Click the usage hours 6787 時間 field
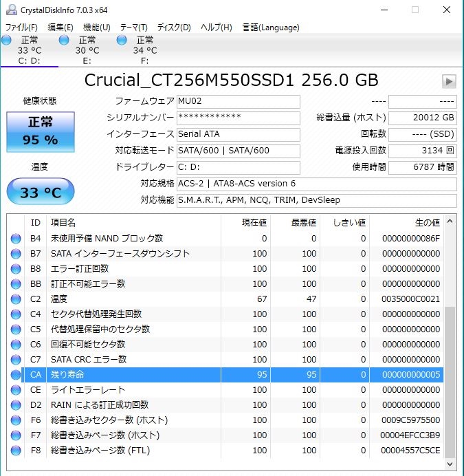The height and width of the screenshot is (476, 464). click(423, 168)
